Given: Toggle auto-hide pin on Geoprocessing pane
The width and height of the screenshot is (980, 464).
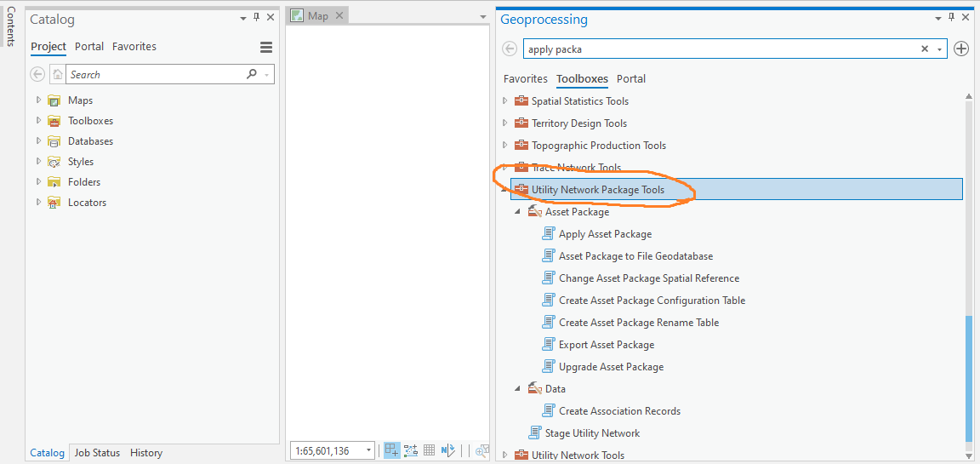Looking at the screenshot, I should pos(951,18).
